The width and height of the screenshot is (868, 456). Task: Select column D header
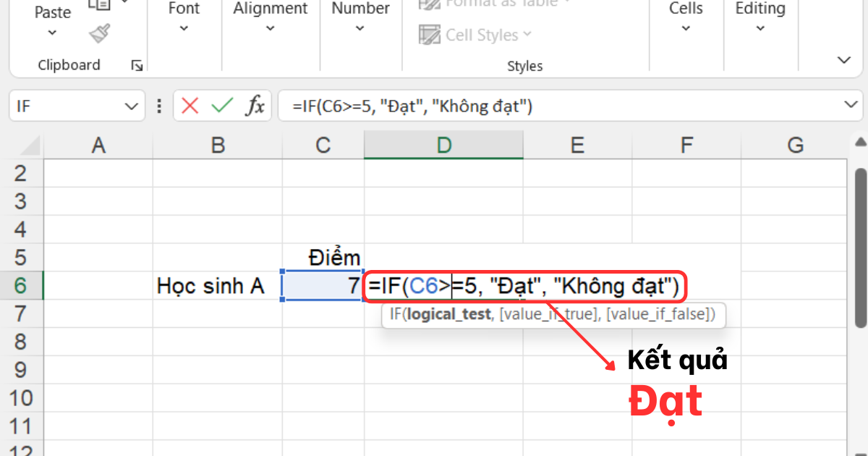click(443, 145)
